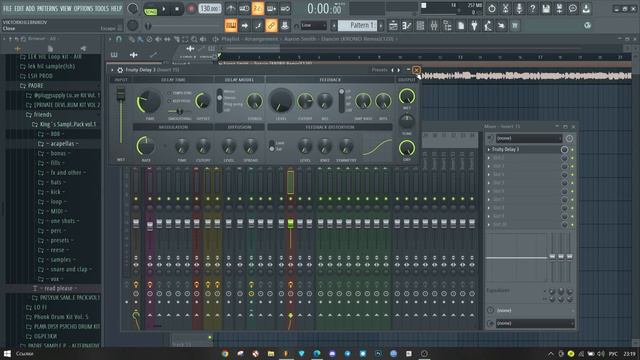Toggle Fruity Delay 3 slot enable LED
This screenshot has width=640, height=360.
click(572, 150)
